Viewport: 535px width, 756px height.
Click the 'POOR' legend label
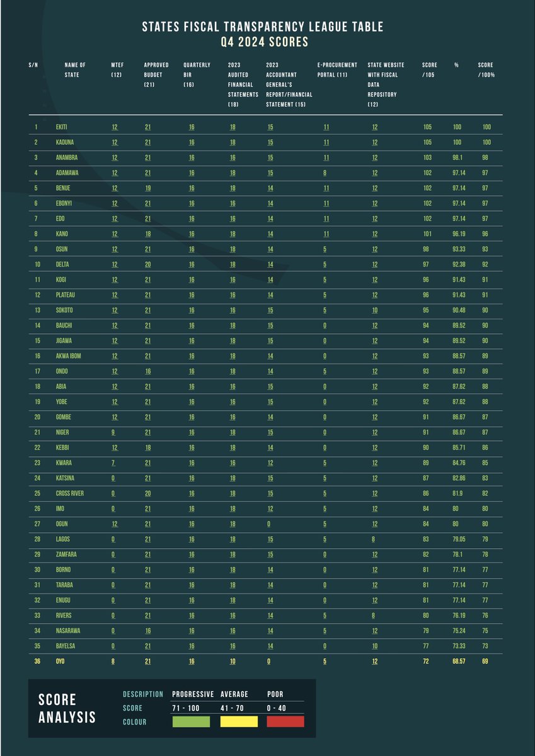coord(275,694)
